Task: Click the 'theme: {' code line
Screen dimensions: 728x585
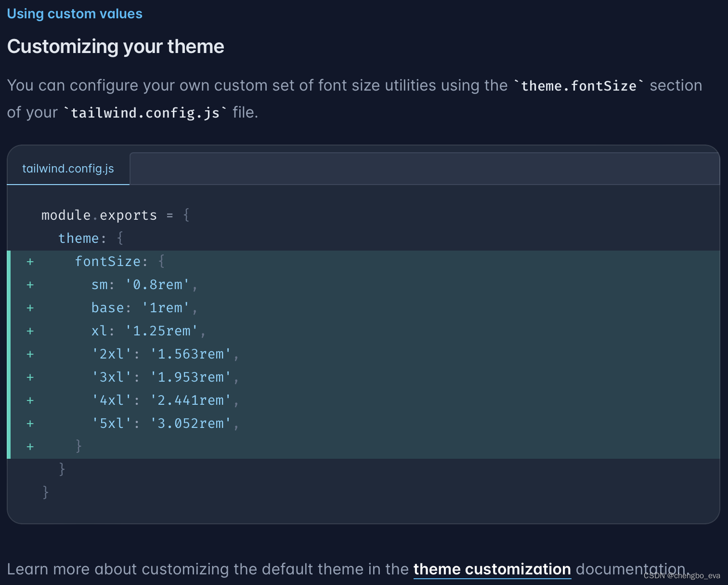Action: tap(91, 238)
